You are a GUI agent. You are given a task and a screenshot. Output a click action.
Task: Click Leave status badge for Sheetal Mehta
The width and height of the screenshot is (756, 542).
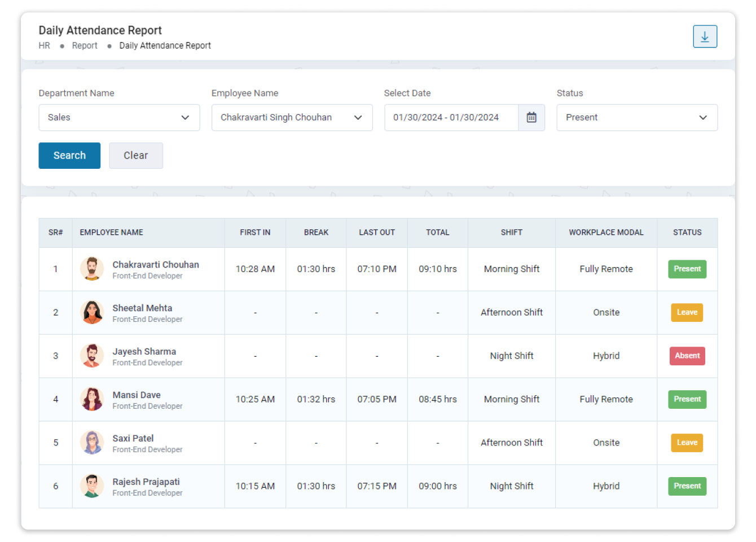[x=687, y=312]
